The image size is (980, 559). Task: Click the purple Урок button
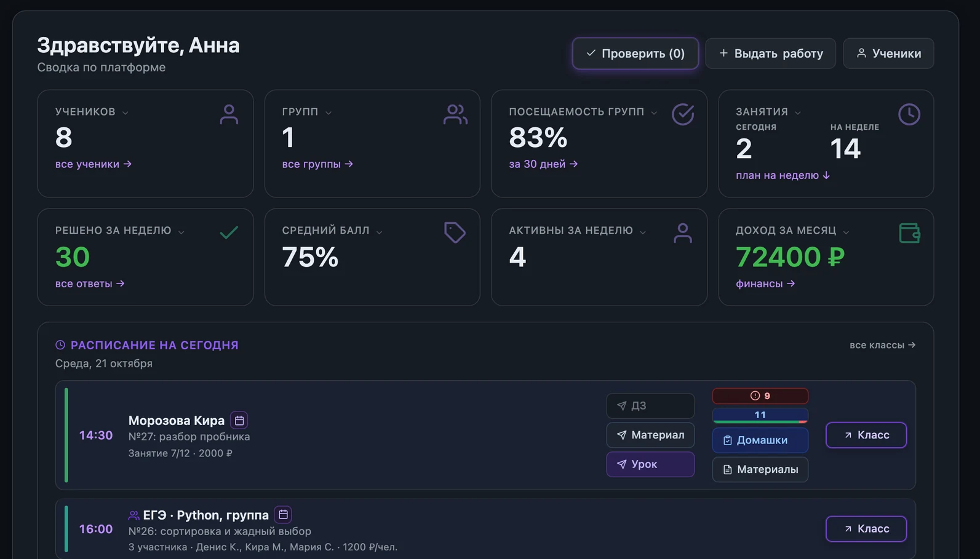[x=650, y=464]
